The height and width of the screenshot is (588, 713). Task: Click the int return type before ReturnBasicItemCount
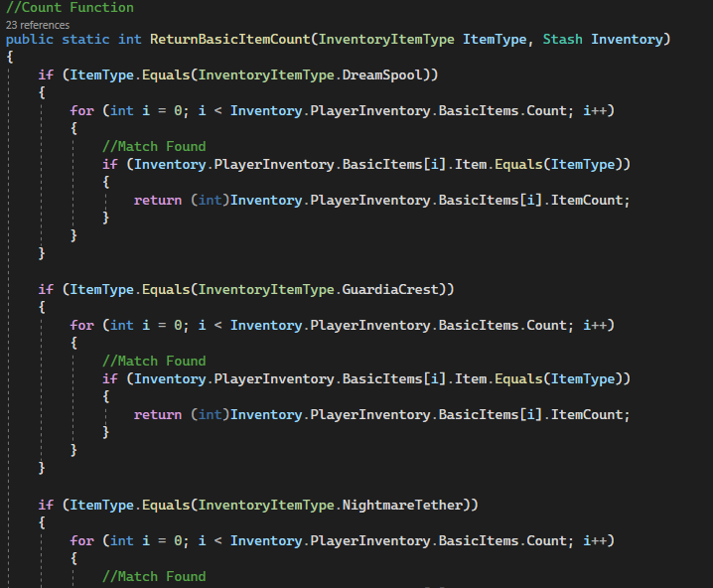130,39
